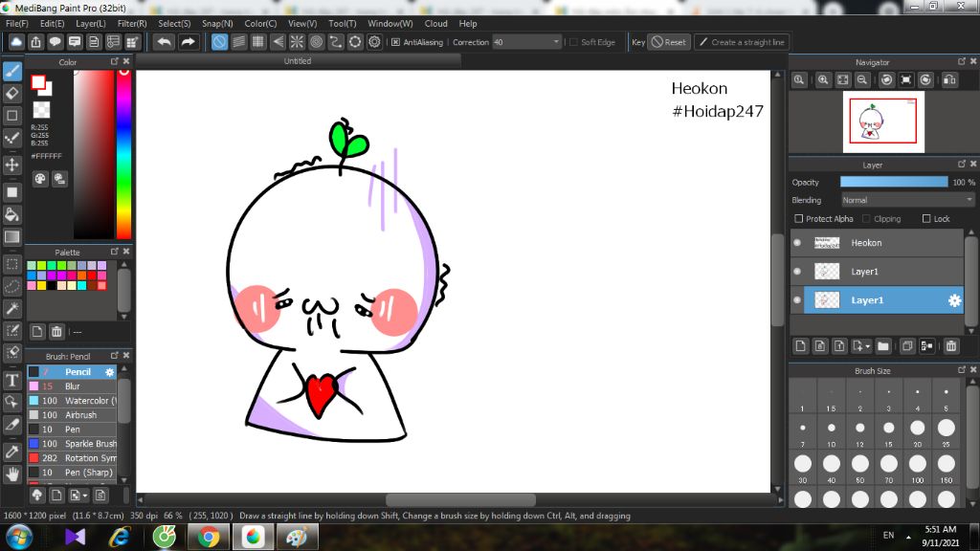Select the Magic Wand tool
This screenshot has width=980, height=551.
[12, 308]
